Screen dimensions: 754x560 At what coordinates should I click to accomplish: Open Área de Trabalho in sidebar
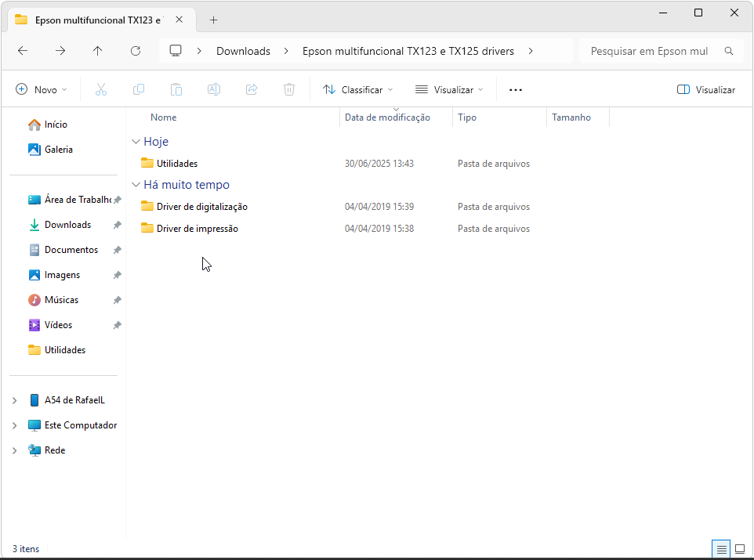71,200
